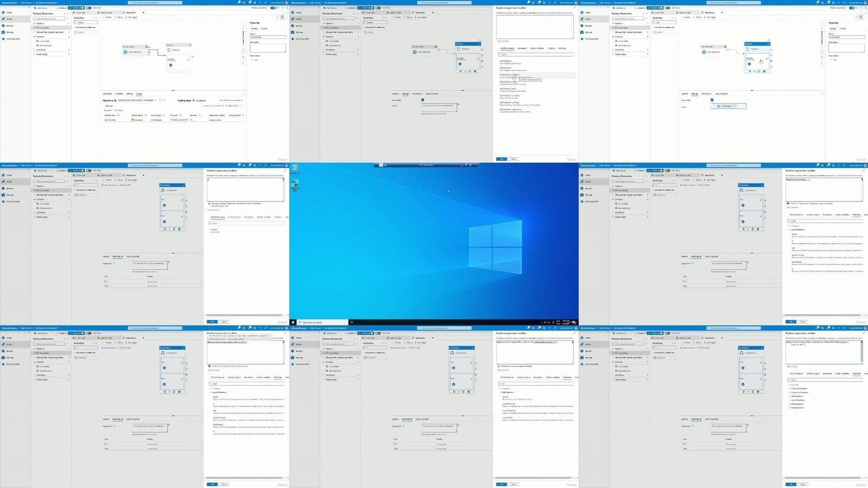This screenshot has height=488, width=868.
Task: Click Get Metadata activity node in top-left frame
Action: [135, 52]
